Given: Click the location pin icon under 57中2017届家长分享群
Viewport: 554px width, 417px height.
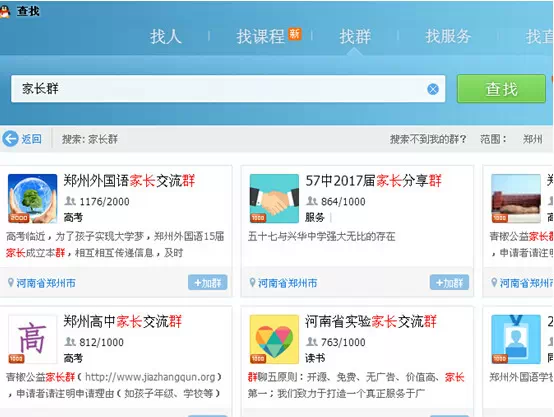Looking at the screenshot, I should (252, 282).
